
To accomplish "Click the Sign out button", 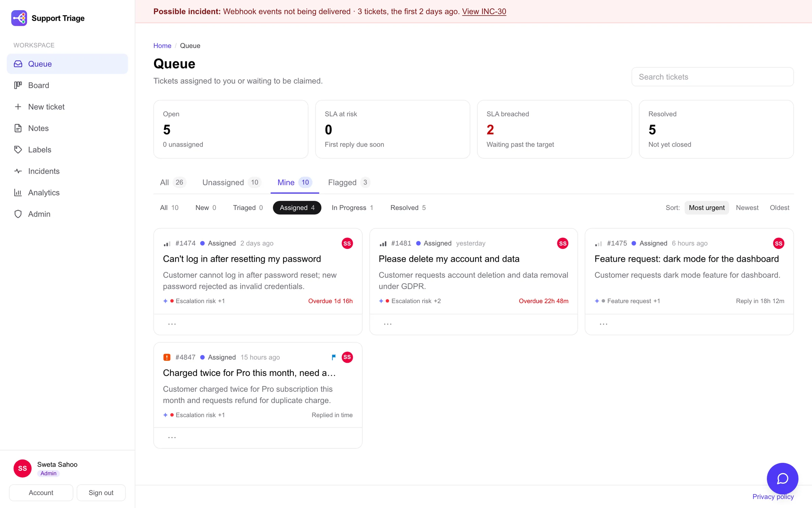I will 101,493.
